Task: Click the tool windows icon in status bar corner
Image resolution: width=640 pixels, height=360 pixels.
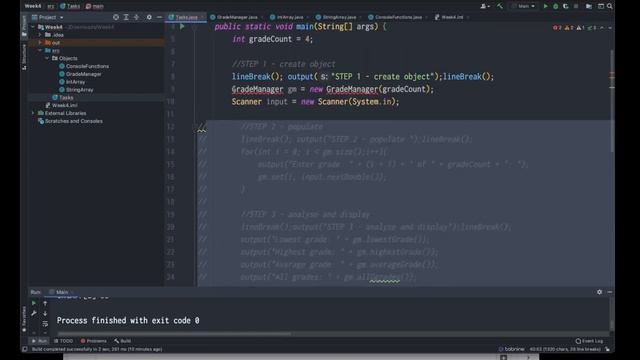Action: click(25, 349)
